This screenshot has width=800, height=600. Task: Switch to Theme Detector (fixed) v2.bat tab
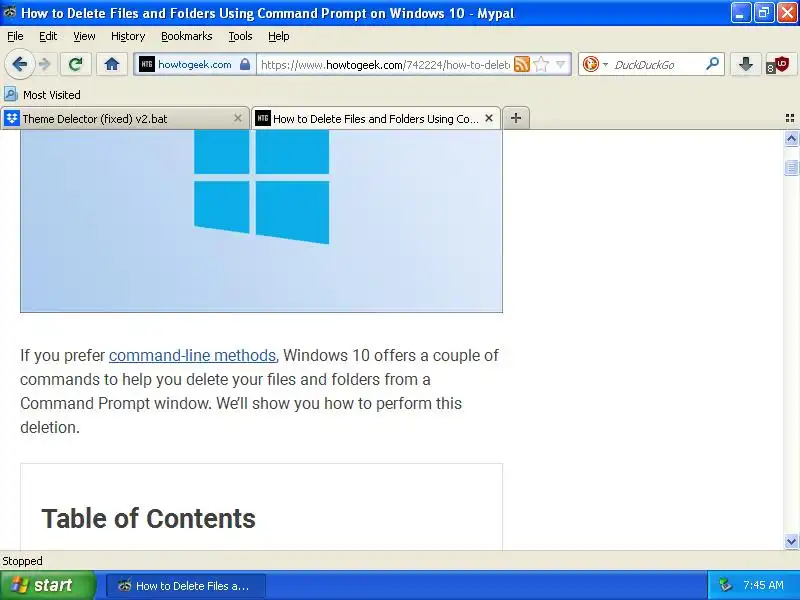(124, 118)
